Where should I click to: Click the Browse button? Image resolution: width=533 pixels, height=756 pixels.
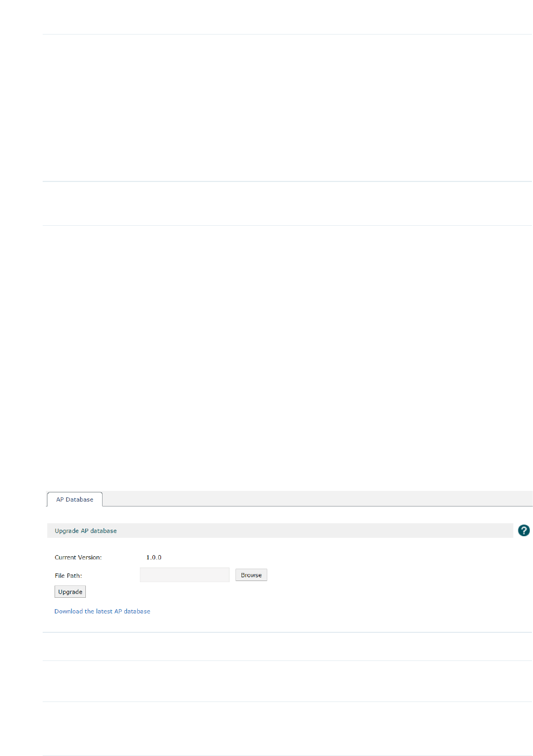click(x=251, y=575)
